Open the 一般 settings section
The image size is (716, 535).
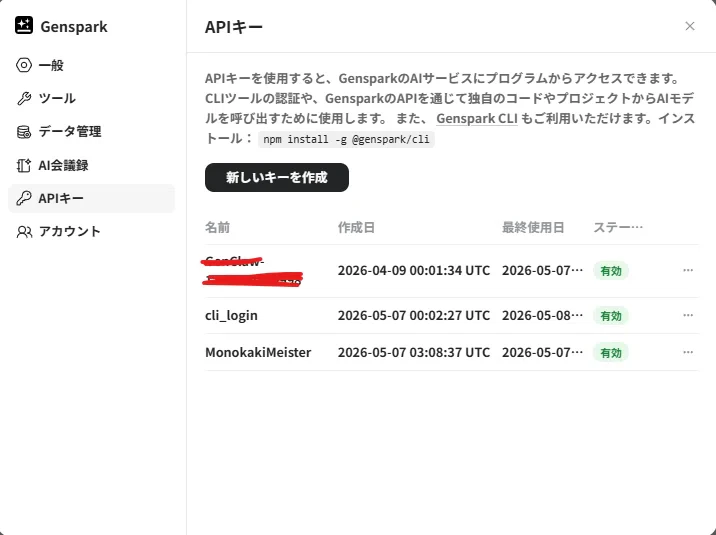pyautogui.click(x=91, y=65)
